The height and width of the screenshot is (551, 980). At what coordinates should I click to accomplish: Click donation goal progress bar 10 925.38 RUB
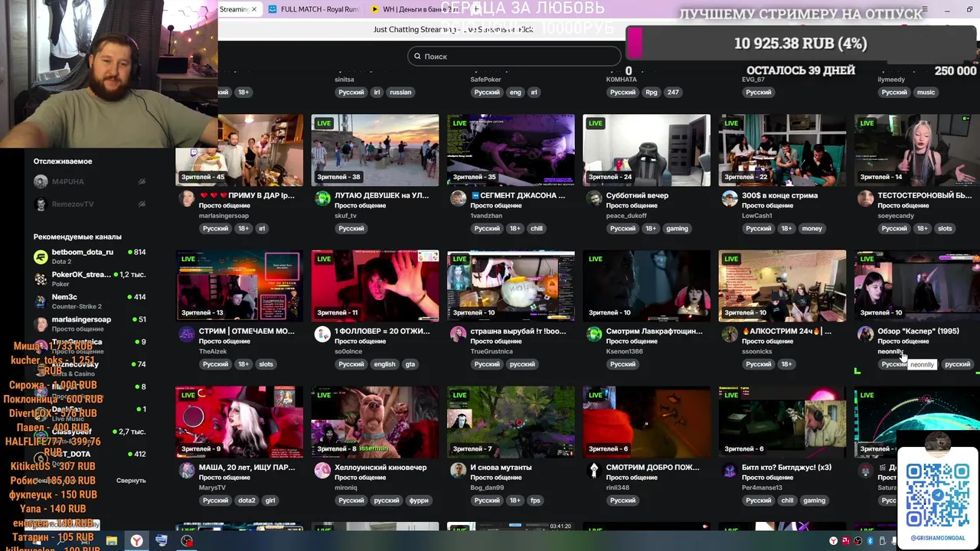[802, 44]
